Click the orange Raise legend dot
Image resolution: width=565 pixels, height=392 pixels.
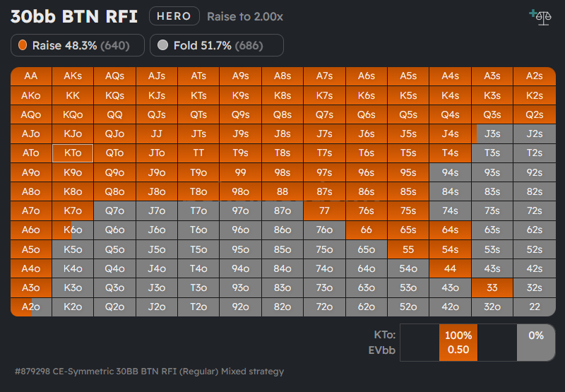coord(23,45)
